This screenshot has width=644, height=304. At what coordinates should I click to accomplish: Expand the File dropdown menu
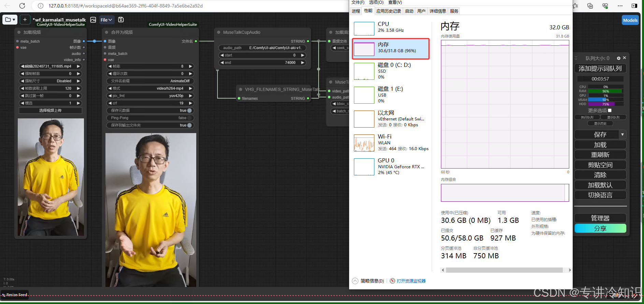click(106, 20)
